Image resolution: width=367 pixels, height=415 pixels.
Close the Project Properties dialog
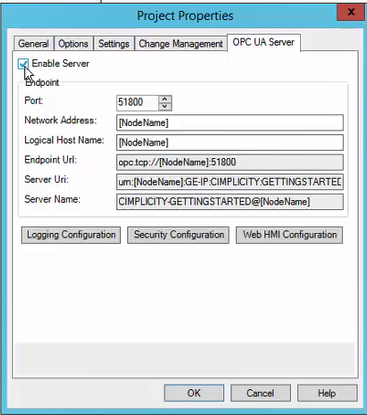(x=351, y=12)
